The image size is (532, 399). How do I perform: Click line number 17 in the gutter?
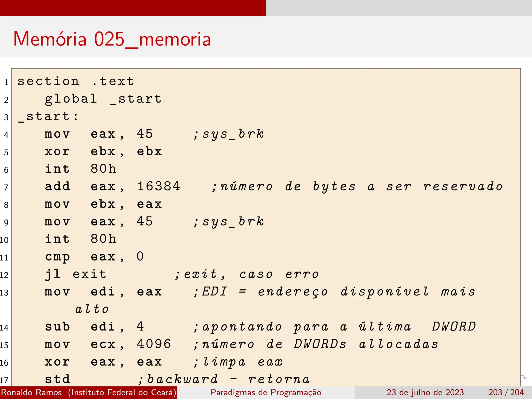(4, 380)
